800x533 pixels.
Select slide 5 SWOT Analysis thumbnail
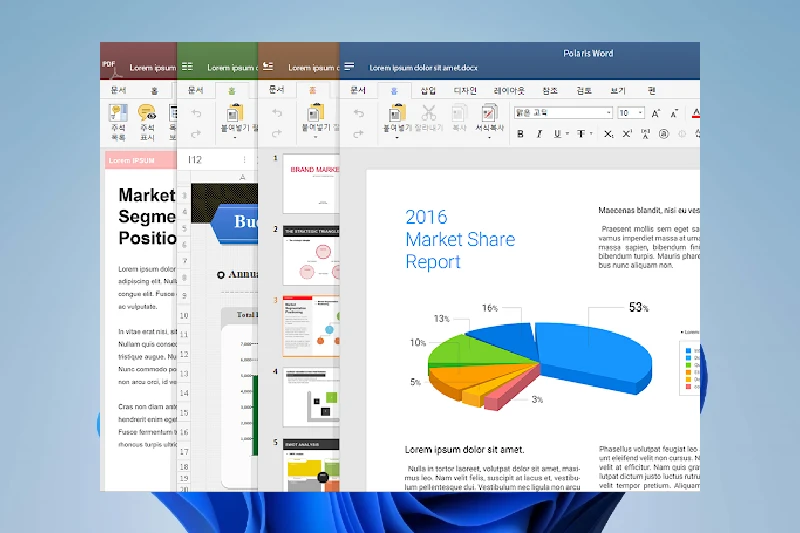pos(311,465)
